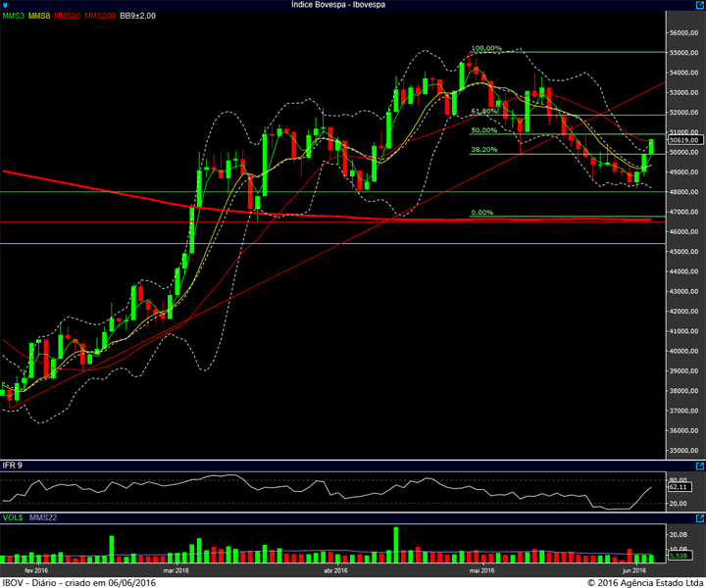Click the volume value tag 5,33B
The height and width of the screenshot is (588, 706).
(x=679, y=556)
